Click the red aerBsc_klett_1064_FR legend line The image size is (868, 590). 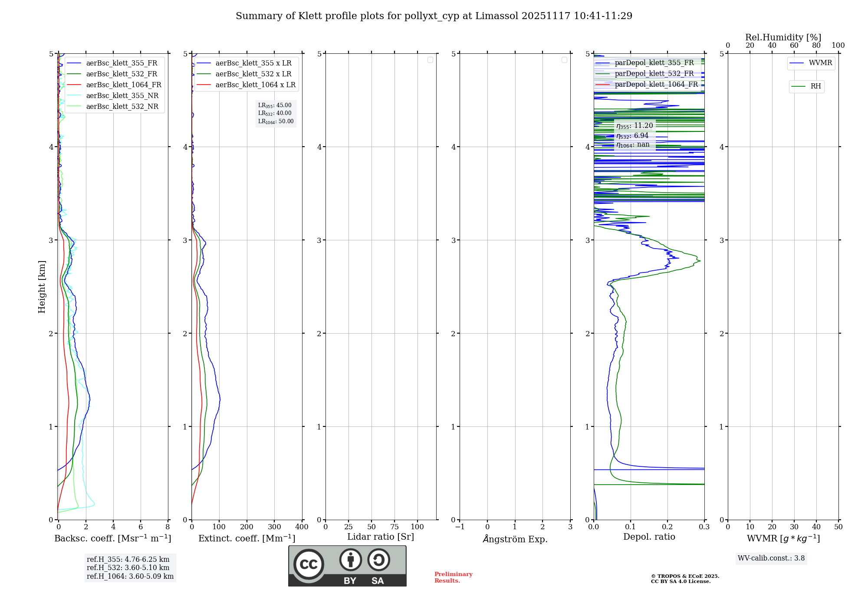[74, 85]
